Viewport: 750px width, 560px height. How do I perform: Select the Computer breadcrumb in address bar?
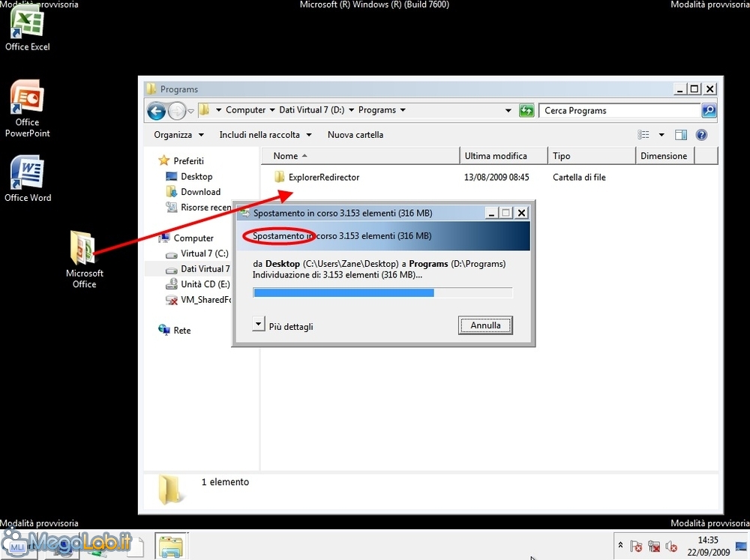tap(245, 110)
